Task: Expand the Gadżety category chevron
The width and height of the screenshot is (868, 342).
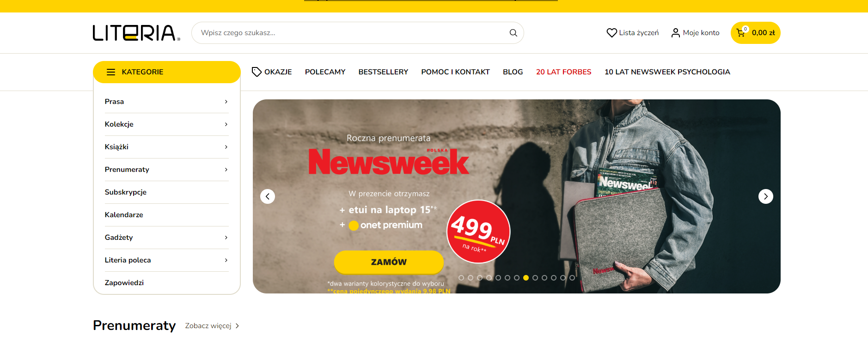Action: 226,238
